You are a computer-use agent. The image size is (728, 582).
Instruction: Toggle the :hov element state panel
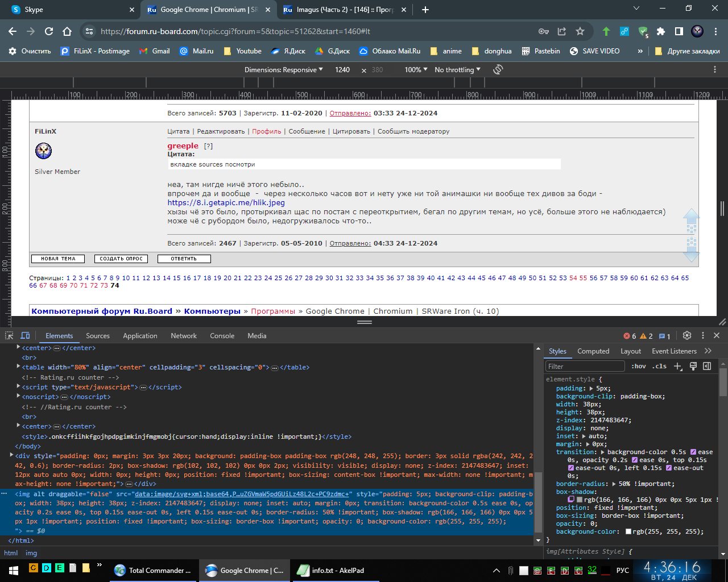pyautogui.click(x=639, y=366)
